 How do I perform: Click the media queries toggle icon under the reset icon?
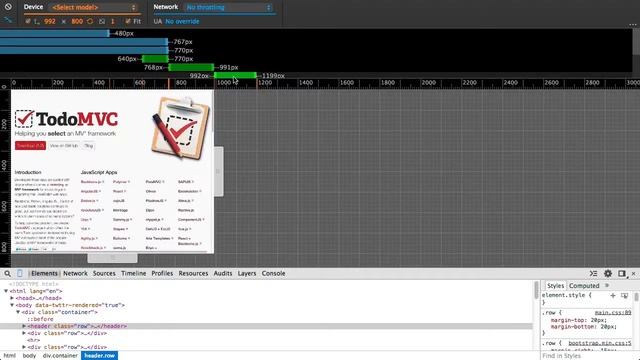[8, 20]
